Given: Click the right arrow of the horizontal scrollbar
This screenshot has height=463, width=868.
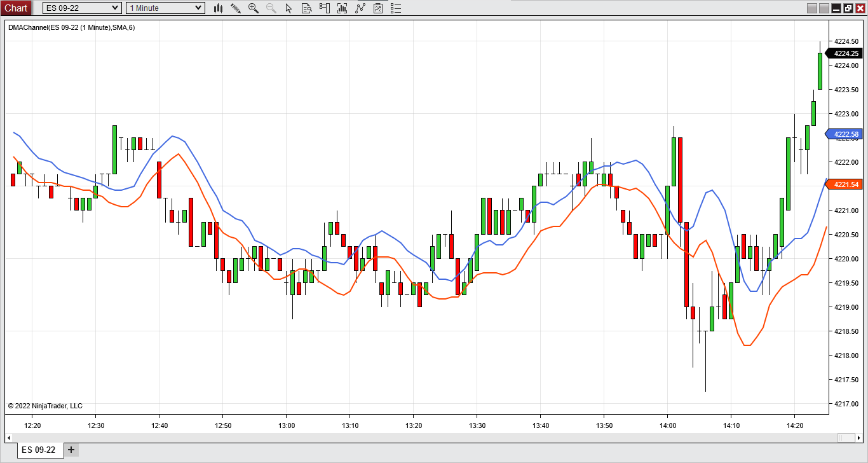Looking at the screenshot, I should [x=858, y=438].
